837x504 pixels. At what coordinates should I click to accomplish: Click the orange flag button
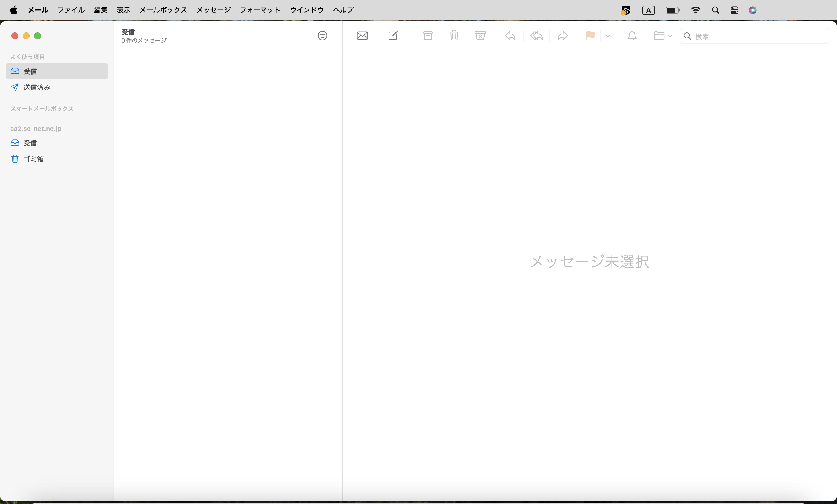[x=590, y=35]
